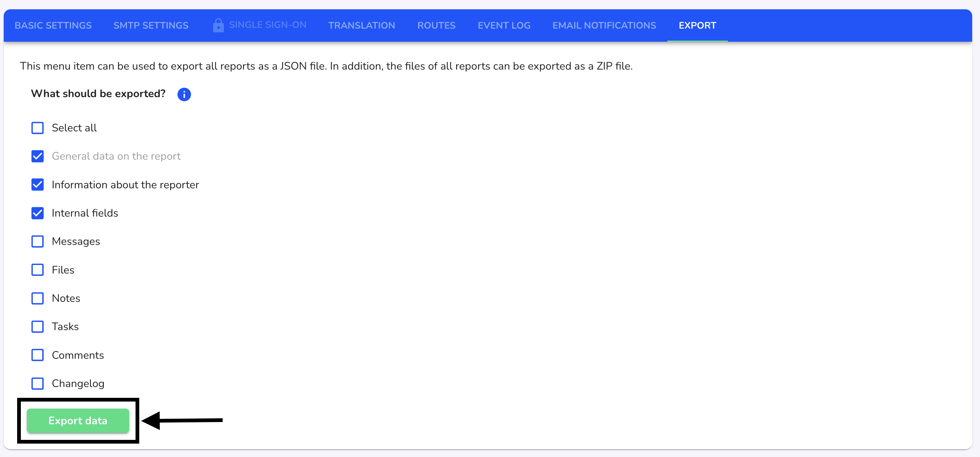
Task: Switch to SMTP Settings tab
Action: 151,25
